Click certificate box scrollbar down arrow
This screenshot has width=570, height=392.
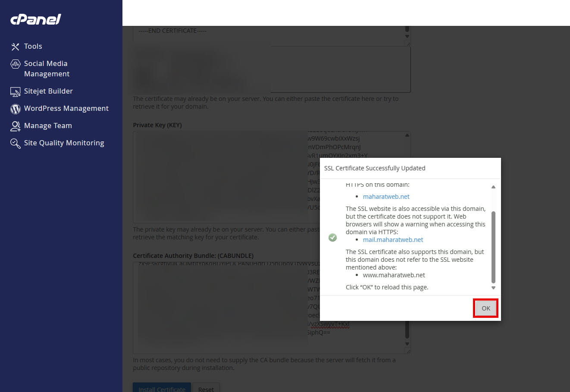(407, 37)
